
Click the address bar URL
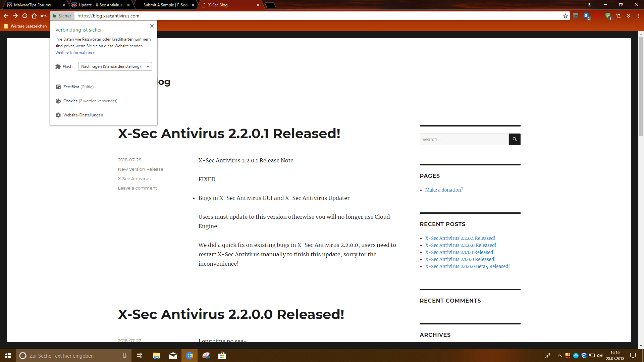pyautogui.click(x=108, y=16)
